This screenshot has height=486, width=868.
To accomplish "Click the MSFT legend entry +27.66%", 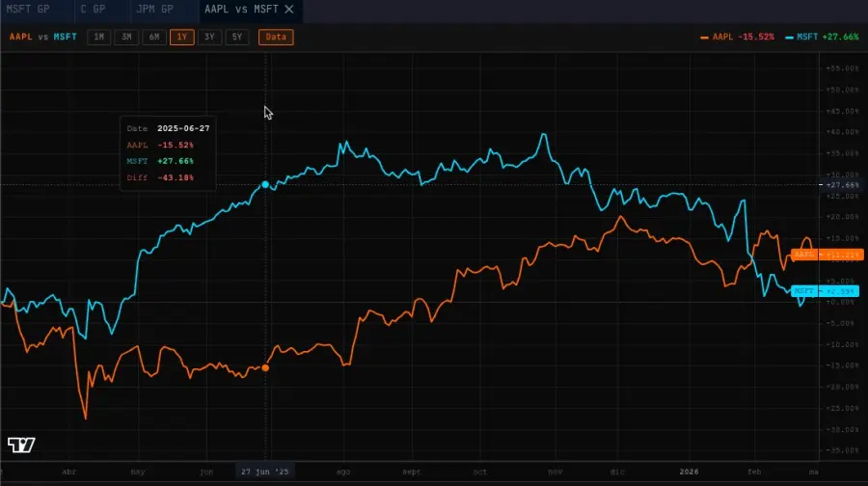I will pos(822,37).
